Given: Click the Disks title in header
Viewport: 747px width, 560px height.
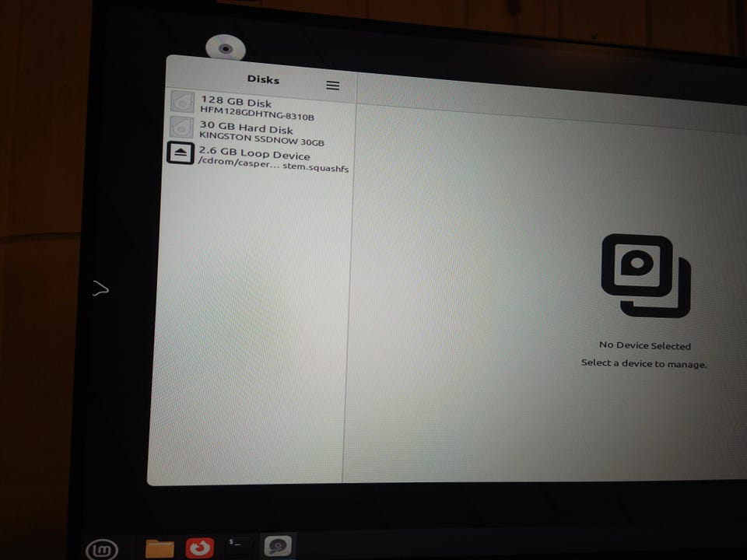Looking at the screenshot, I should (x=263, y=79).
